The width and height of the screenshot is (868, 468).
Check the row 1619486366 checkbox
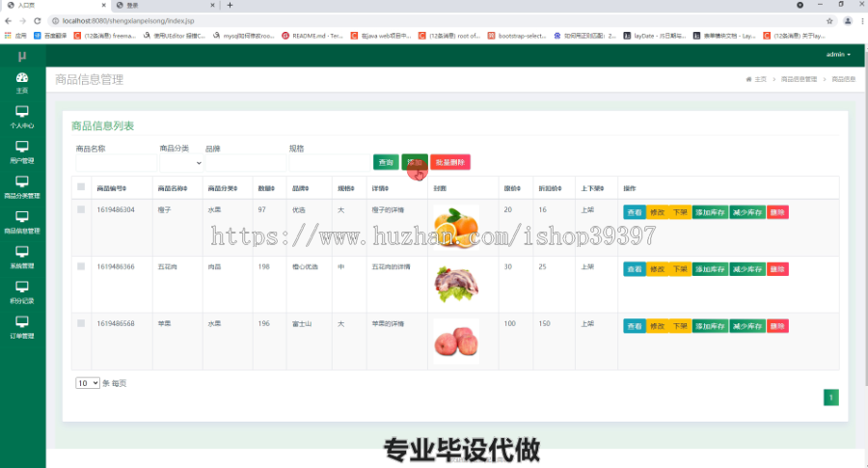[81, 266]
